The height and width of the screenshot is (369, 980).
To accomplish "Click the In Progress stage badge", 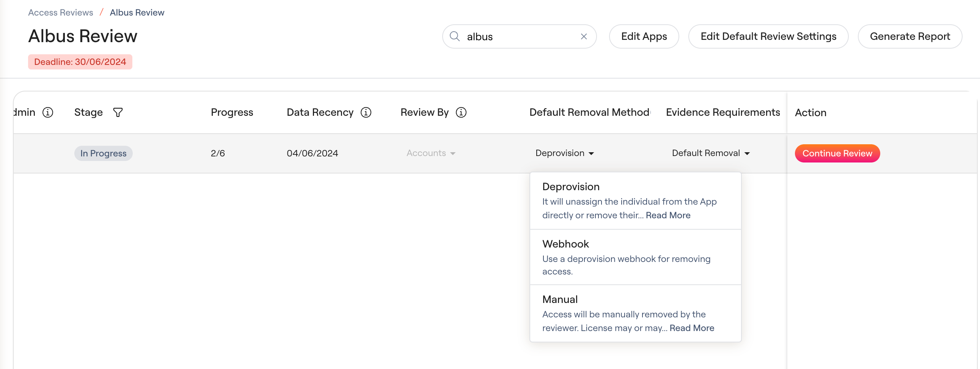I will coord(103,153).
